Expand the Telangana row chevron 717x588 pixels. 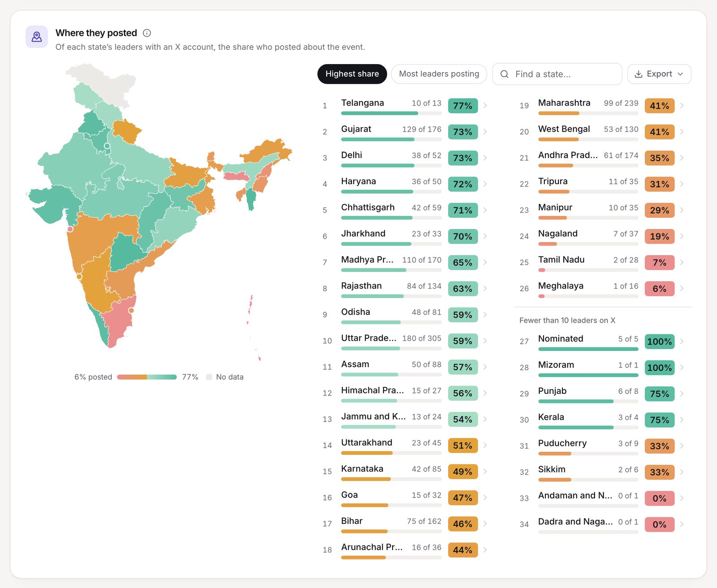(485, 106)
